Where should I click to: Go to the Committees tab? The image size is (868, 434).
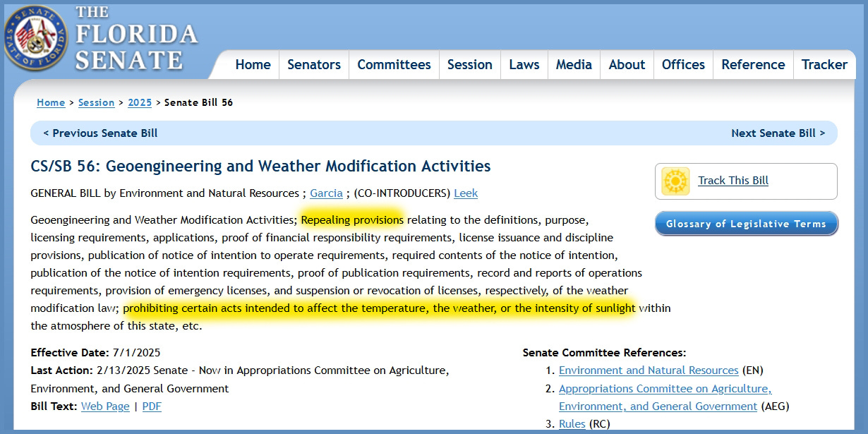394,64
